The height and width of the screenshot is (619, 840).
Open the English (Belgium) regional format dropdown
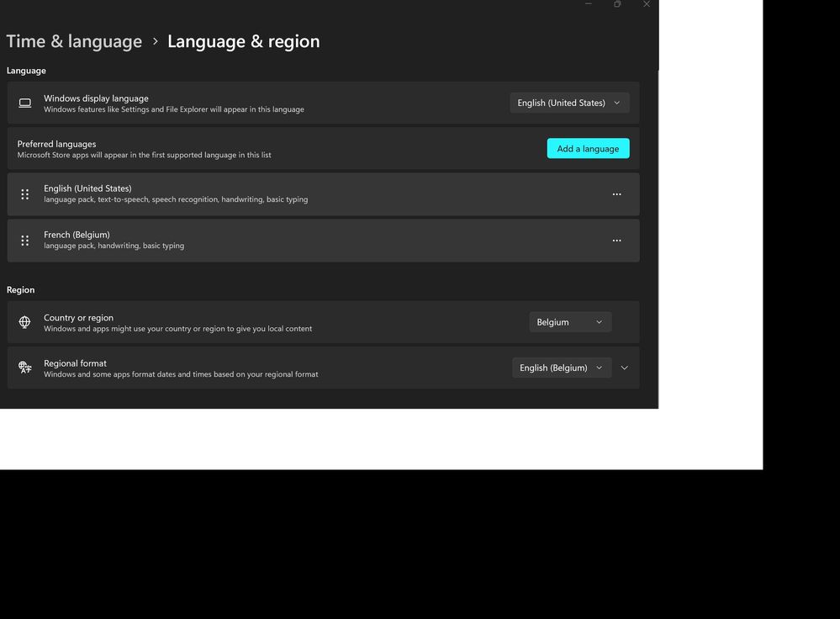coord(561,367)
